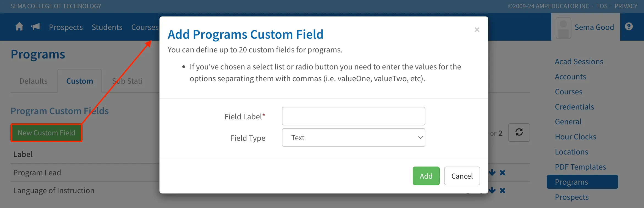
Task: Select the Custom tab
Action: coord(80,81)
